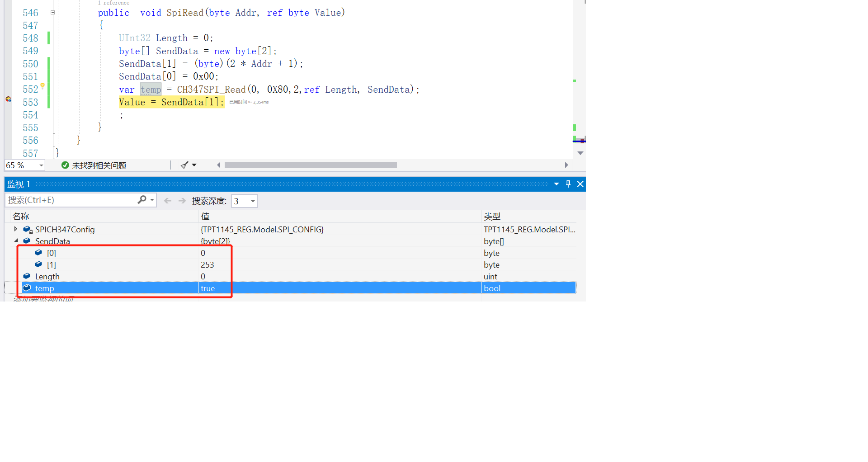Click the 1 reference CodeLens link
Viewport: 868px width, 462px height.
113,3
